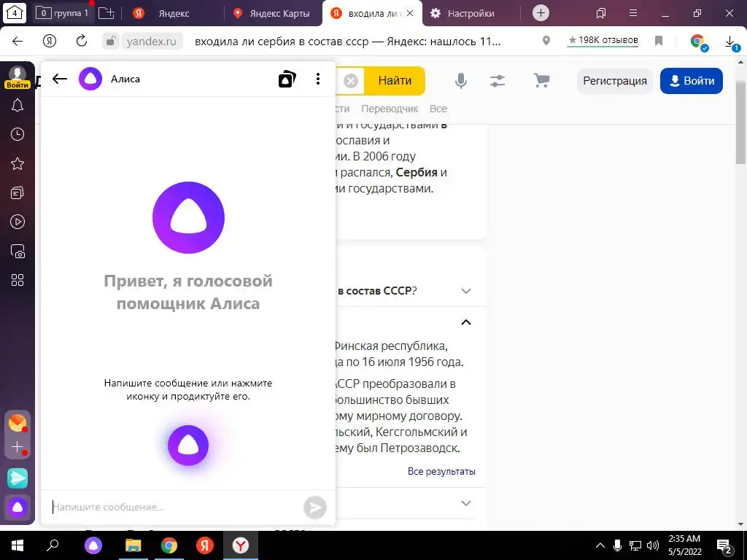Open the Windows Start menu
This screenshot has width=747, height=560.
(18, 545)
